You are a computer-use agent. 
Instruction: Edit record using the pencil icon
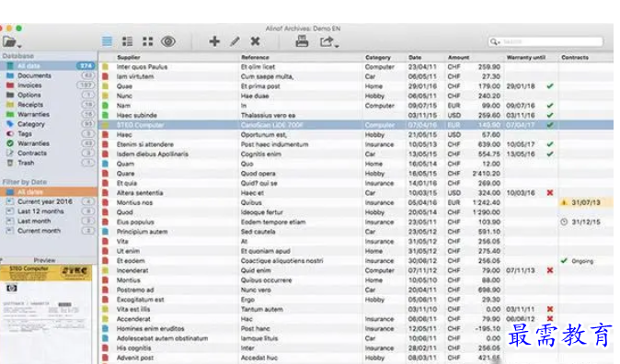coord(235,41)
